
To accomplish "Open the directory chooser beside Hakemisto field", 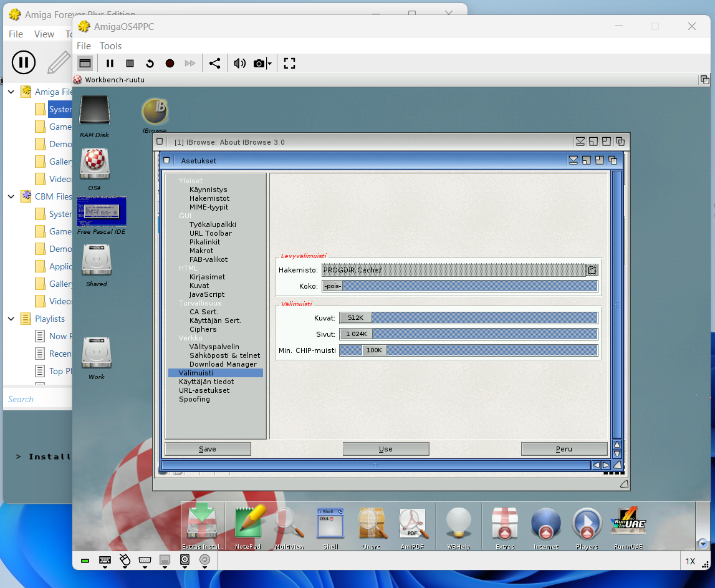I will [592, 270].
